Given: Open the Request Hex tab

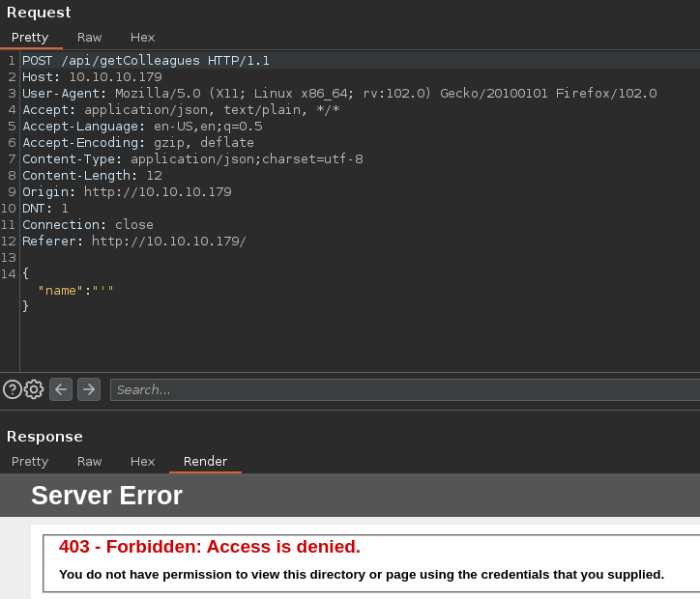Looking at the screenshot, I should click(142, 37).
